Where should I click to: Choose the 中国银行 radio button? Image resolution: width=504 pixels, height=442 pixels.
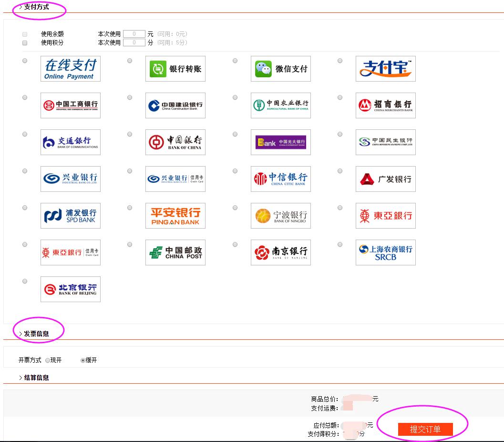coord(130,134)
